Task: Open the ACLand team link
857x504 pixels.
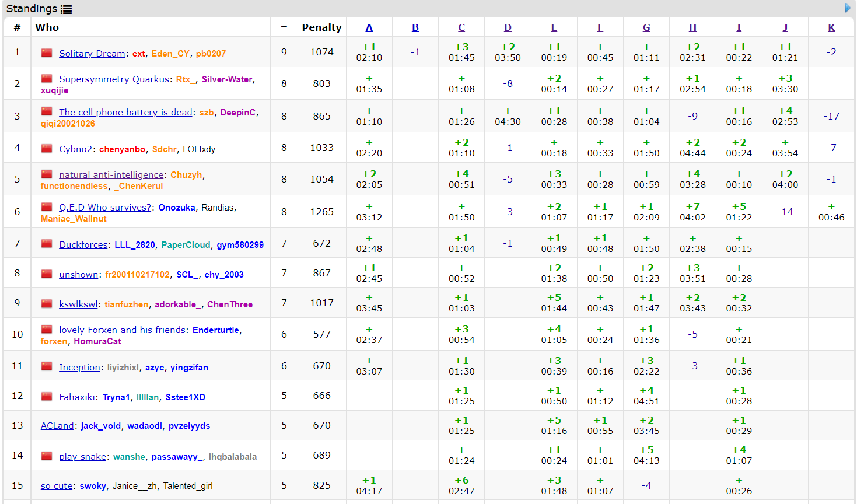Action: click(x=57, y=426)
